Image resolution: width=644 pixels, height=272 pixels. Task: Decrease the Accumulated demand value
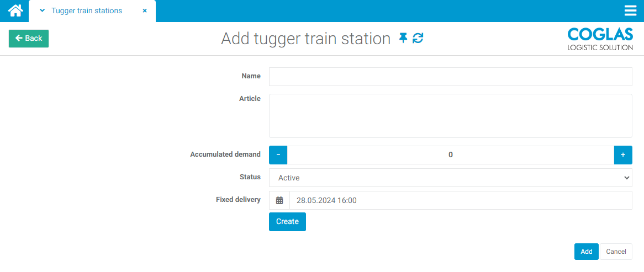point(278,155)
